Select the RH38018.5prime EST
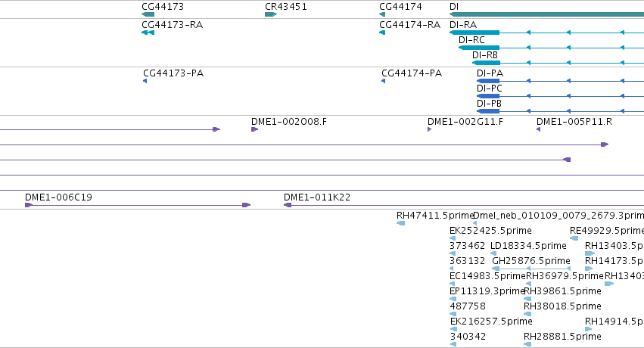 (x=527, y=314)
